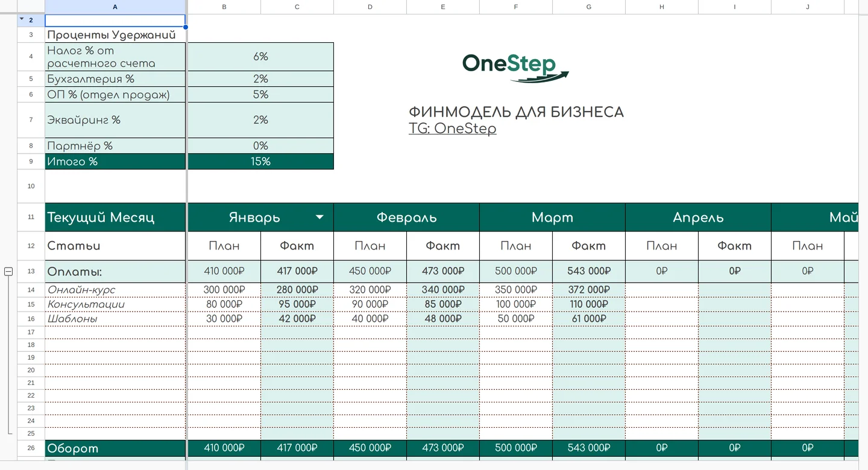Select column E header
Image resolution: width=868 pixels, height=470 pixels.
443,7
